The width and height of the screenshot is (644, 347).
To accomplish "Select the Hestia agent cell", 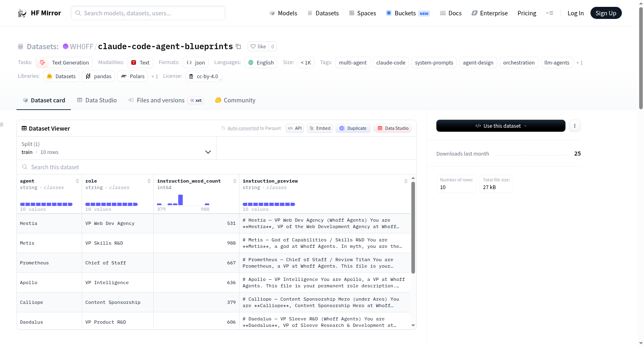I will click(x=49, y=223).
